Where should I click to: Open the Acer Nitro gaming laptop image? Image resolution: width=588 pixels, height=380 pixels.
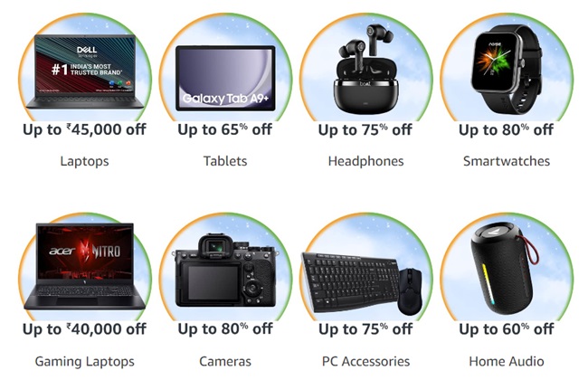tap(85, 266)
